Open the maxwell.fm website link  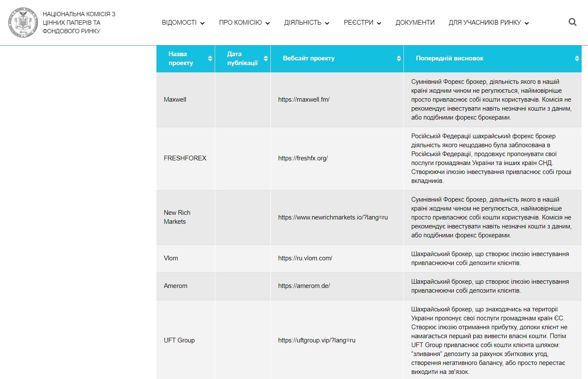(304, 100)
